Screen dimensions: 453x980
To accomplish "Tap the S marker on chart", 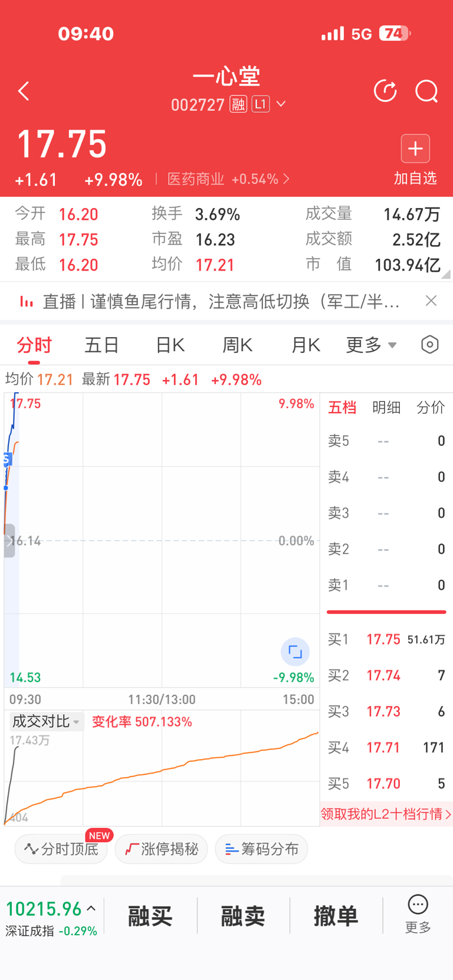I will (7, 459).
